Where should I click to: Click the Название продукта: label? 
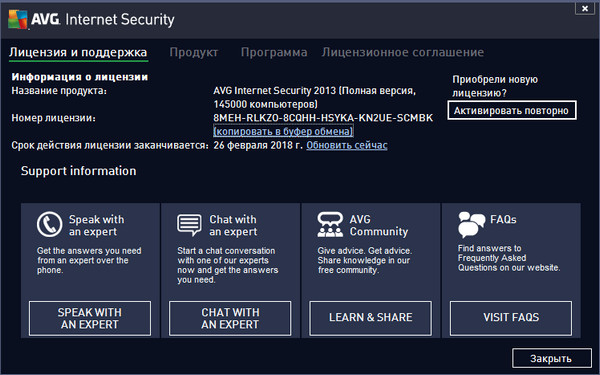coord(59,91)
